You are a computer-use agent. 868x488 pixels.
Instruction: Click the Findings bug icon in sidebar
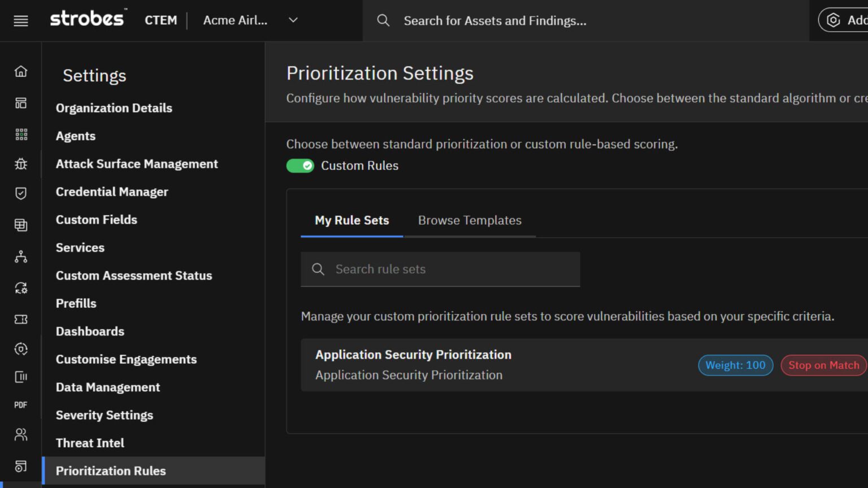(x=21, y=164)
